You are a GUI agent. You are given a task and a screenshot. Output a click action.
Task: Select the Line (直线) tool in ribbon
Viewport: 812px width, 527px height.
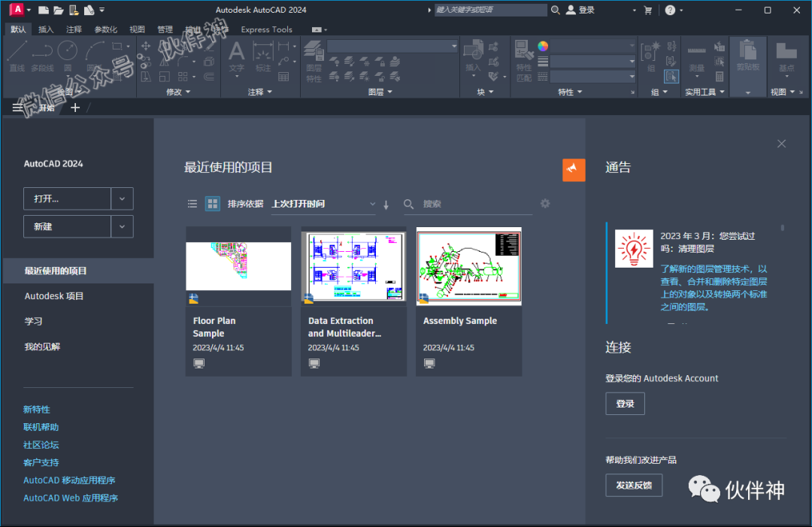pos(17,56)
